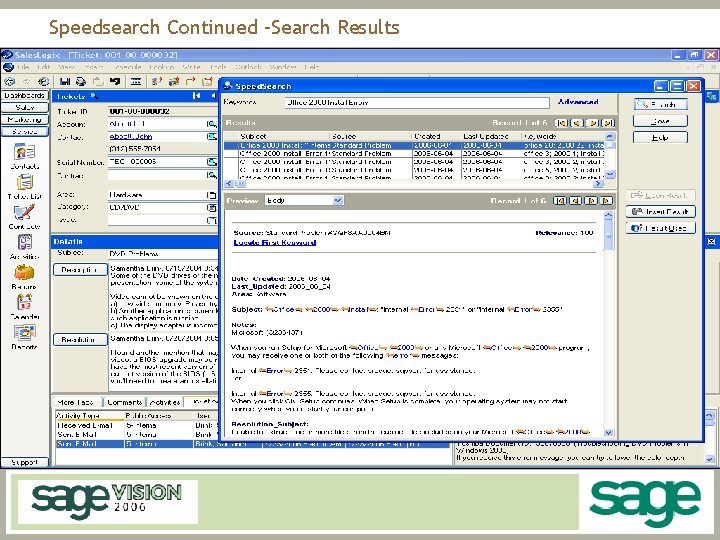The width and height of the screenshot is (720, 540).
Task: Go to next record in Results navigator
Action: pos(592,123)
